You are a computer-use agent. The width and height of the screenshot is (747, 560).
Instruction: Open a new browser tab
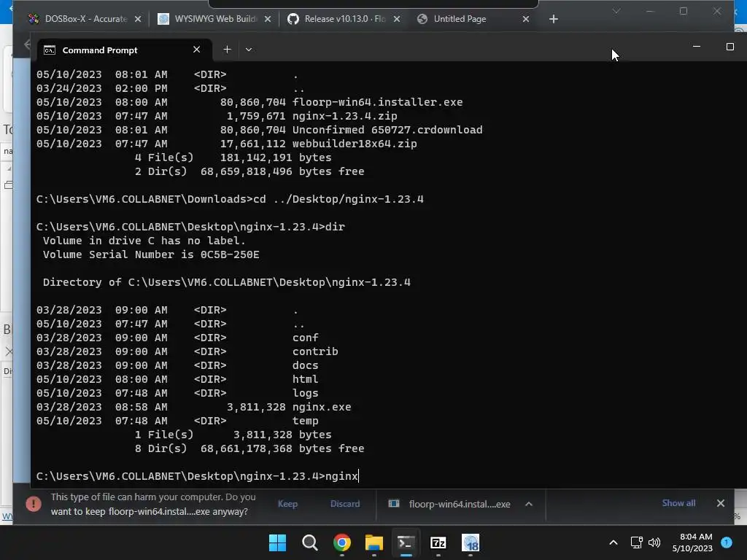coord(554,19)
